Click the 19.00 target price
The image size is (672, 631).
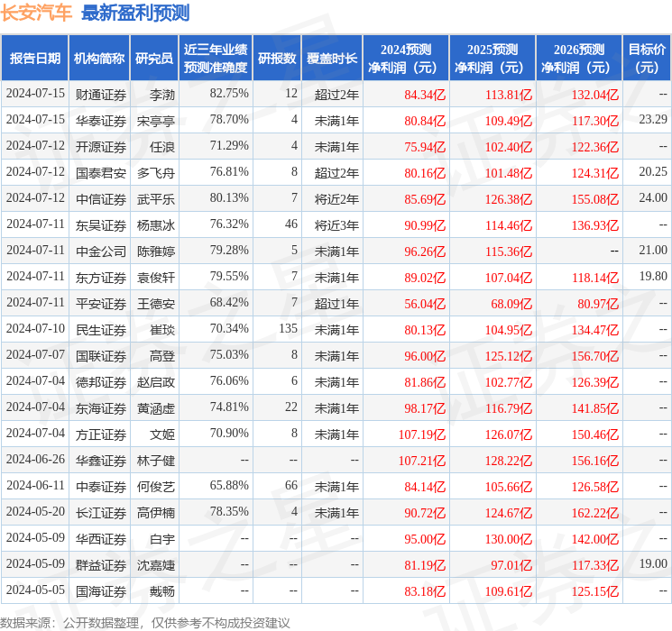point(653,563)
